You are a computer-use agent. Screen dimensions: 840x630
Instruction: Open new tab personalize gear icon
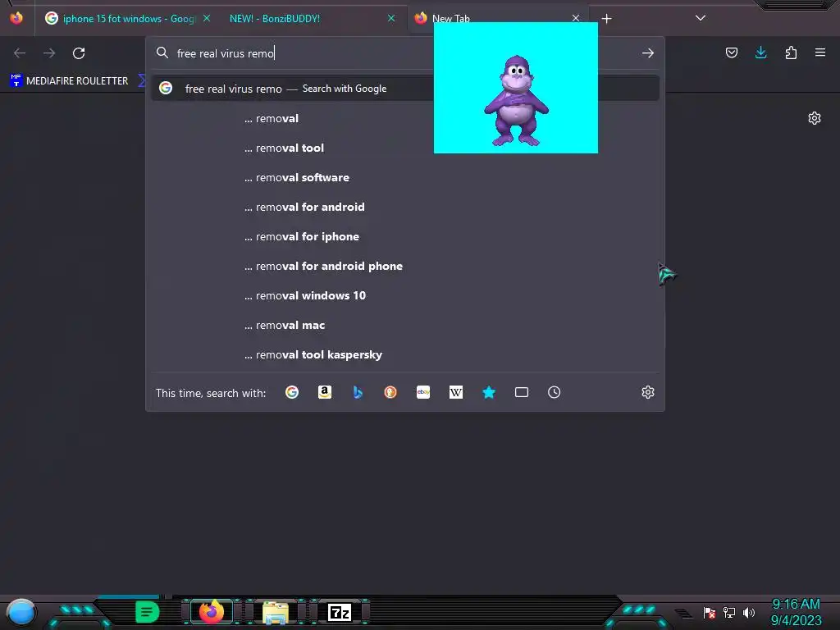click(x=815, y=118)
